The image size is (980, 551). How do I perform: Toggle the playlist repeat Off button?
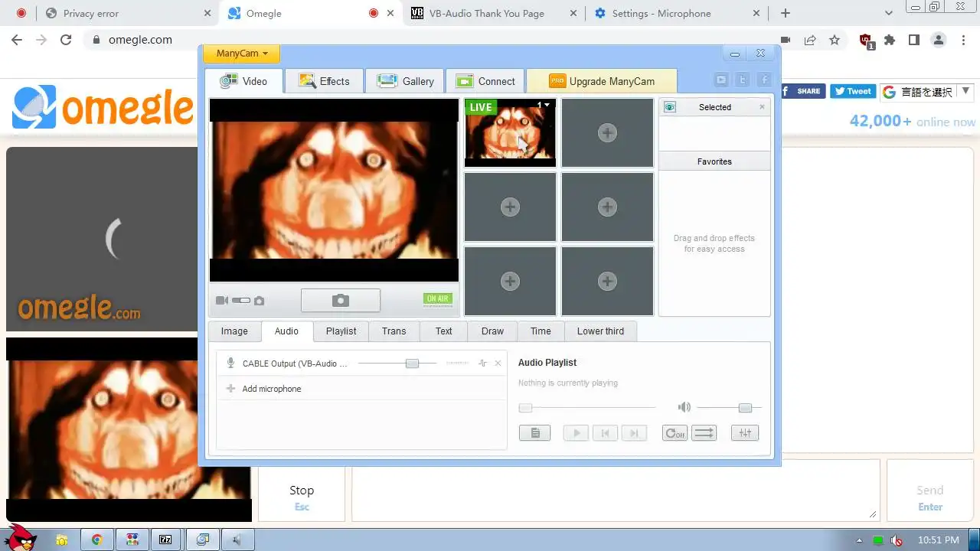click(675, 433)
